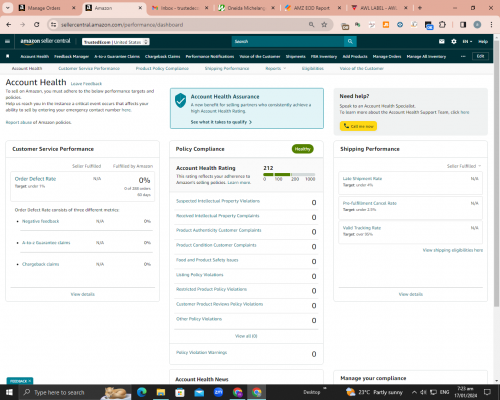Open the Seller Central hamburger menu
The width and height of the screenshot is (500, 400).
point(7,41)
